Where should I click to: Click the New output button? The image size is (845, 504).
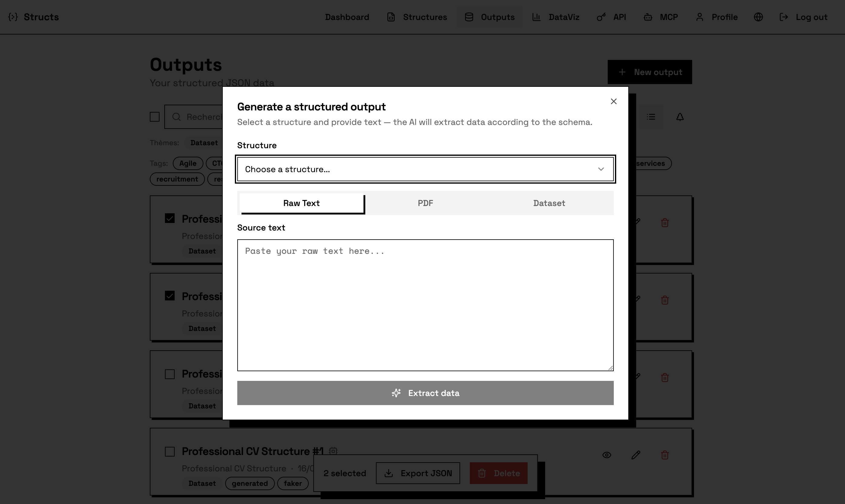[649, 72]
